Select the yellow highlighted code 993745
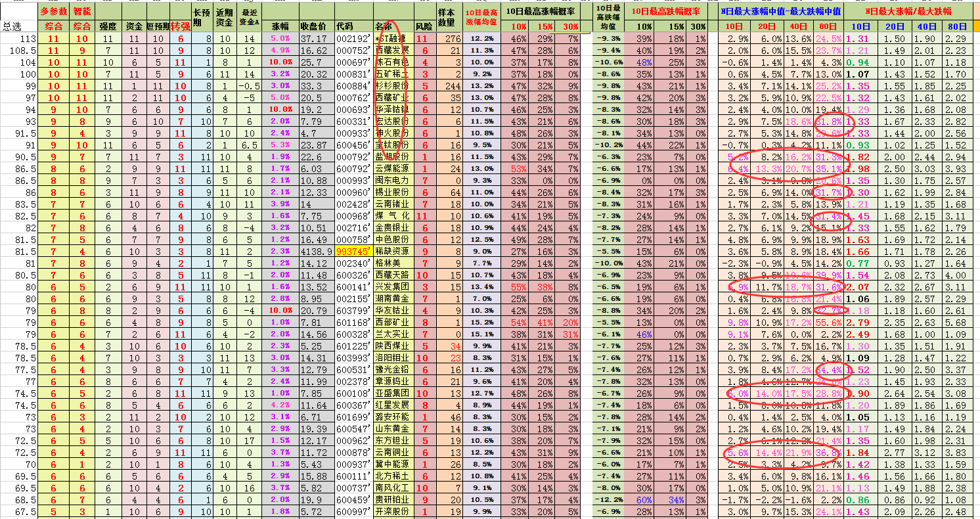Screen dimensions: 980x519 353,252
